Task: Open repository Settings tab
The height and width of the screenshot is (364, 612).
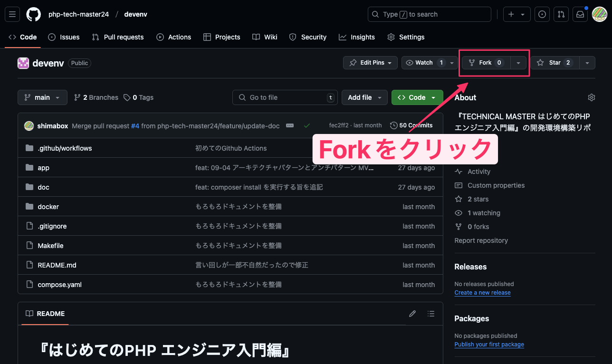Action: (x=406, y=37)
